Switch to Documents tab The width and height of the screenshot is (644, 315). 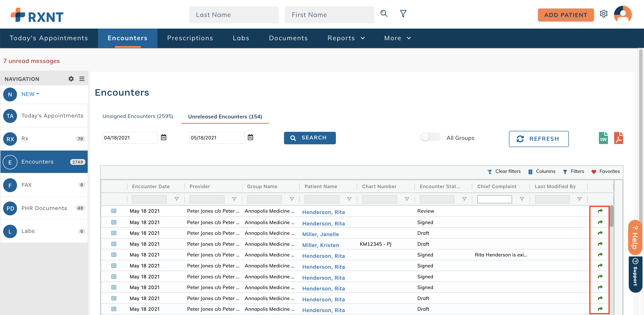click(x=288, y=38)
